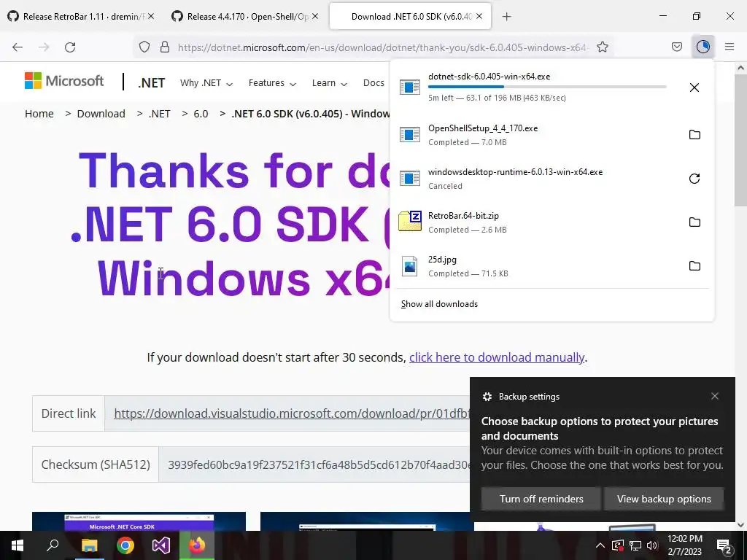Bookmark this page with the star icon
The width and height of the screenshot is (747, 560).
coord(603,47)
